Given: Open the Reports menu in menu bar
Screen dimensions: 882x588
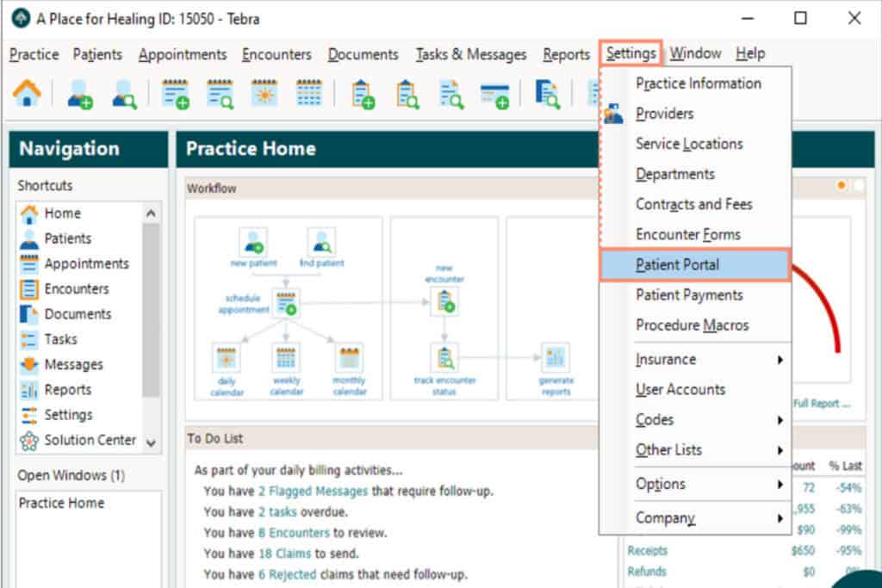Looking at the screenshot, I should 566,54.
